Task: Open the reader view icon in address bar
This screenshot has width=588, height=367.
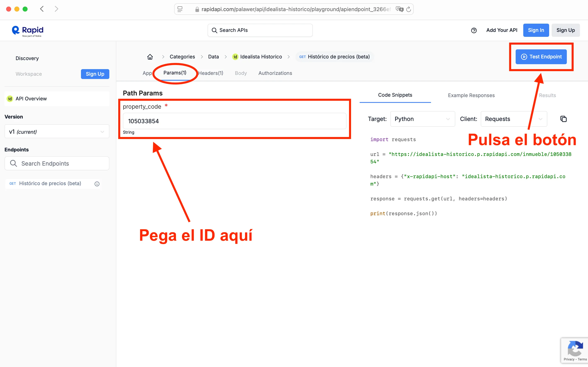Action: click(180, 9)
